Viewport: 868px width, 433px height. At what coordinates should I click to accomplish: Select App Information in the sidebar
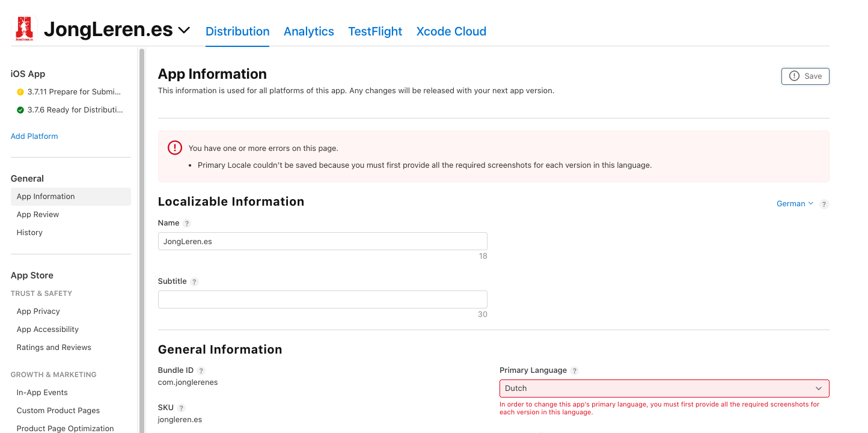pyautogui.click(x=71, y=197)
